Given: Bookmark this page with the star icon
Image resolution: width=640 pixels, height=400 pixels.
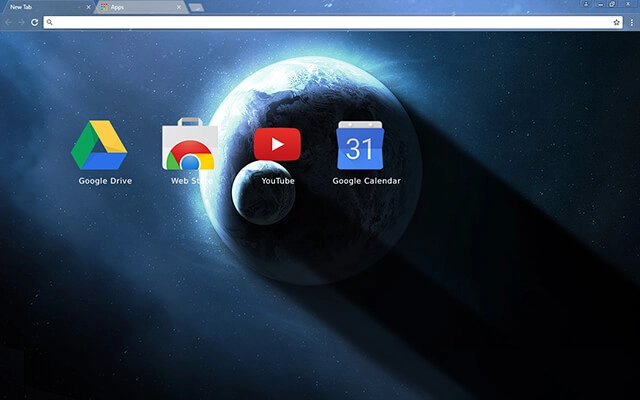Looking at the screenshot, I should pos(616,22).
